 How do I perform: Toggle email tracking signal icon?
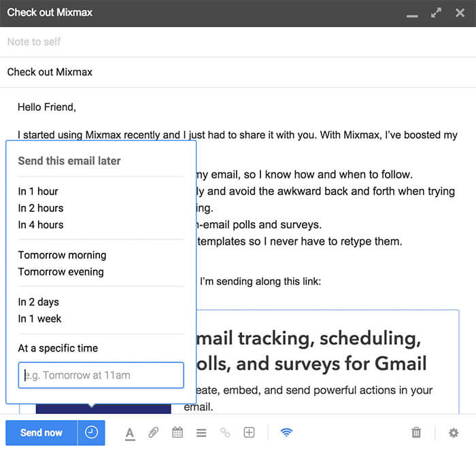(286, 432)
